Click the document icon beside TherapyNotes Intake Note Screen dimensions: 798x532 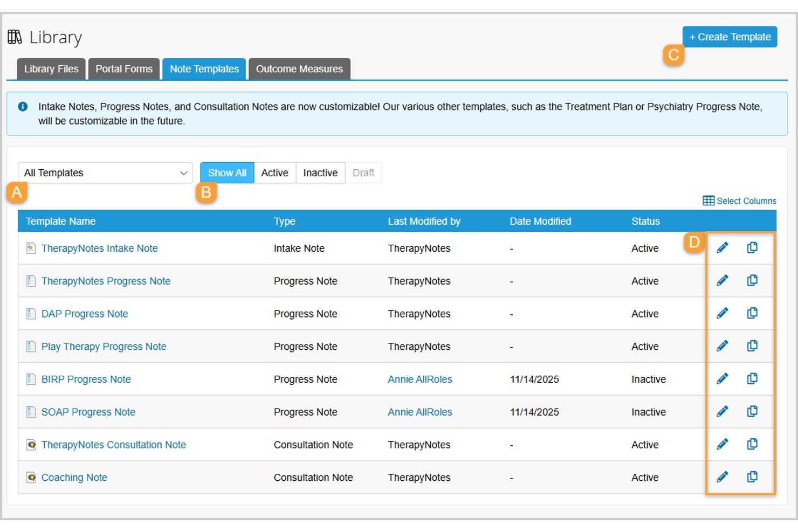click(31, 248)
